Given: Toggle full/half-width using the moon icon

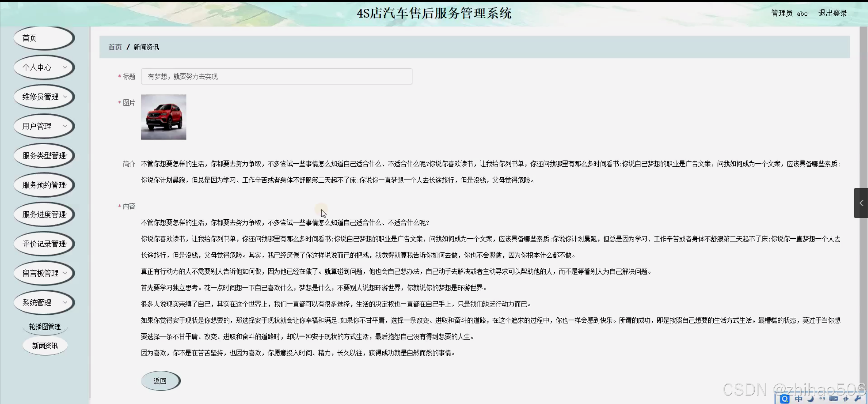Looking at the screenshot, I should click(810, 400).
